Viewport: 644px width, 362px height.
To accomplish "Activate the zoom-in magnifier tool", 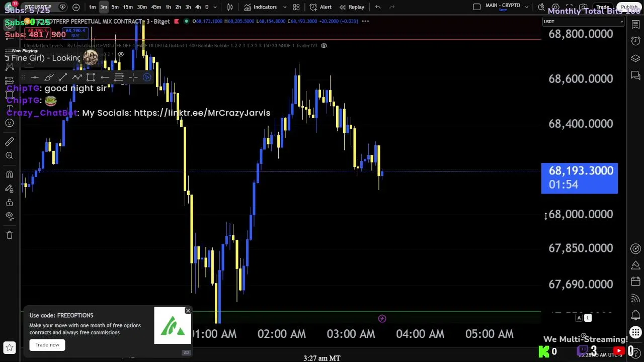I will pyautogui.click(x=9, y=156).
